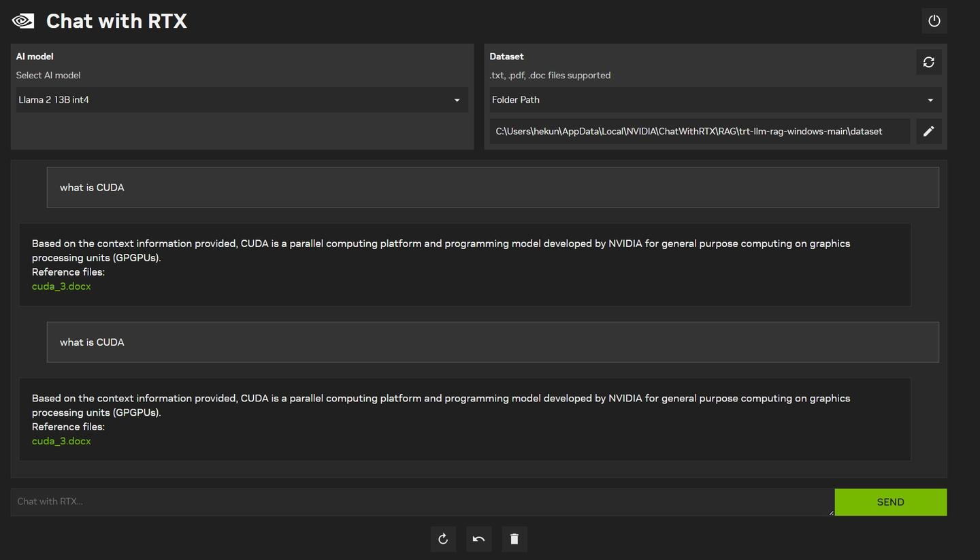The image size is (980, 560).
Task: Open the Llama 2 13B int4 model dropdown
Action: [242, 100]
